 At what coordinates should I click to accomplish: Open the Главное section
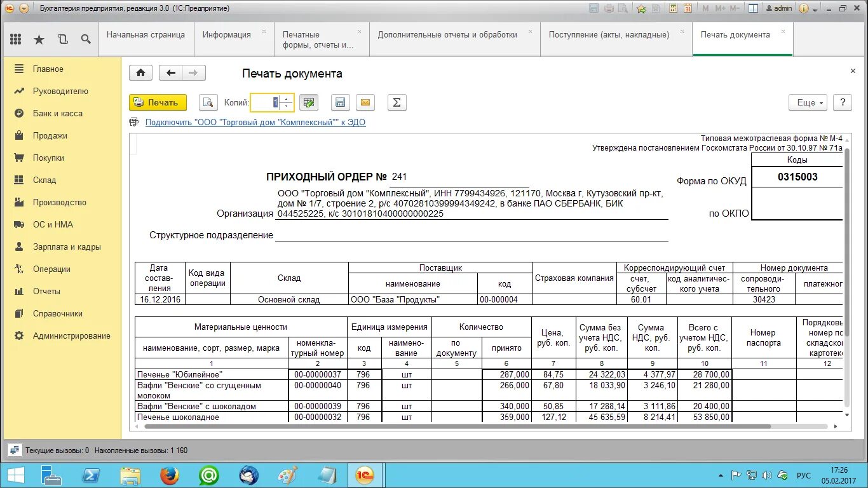pyautogui.click(x=61, y=69)
